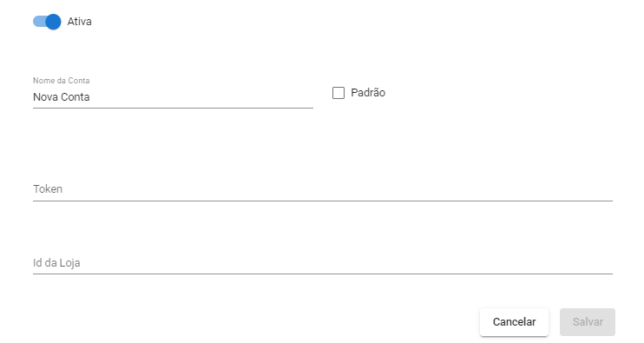The height and width of the screenshot is (343, 644).
Task: Click the Id da Loja placeholder text
Action: [56, 263]
